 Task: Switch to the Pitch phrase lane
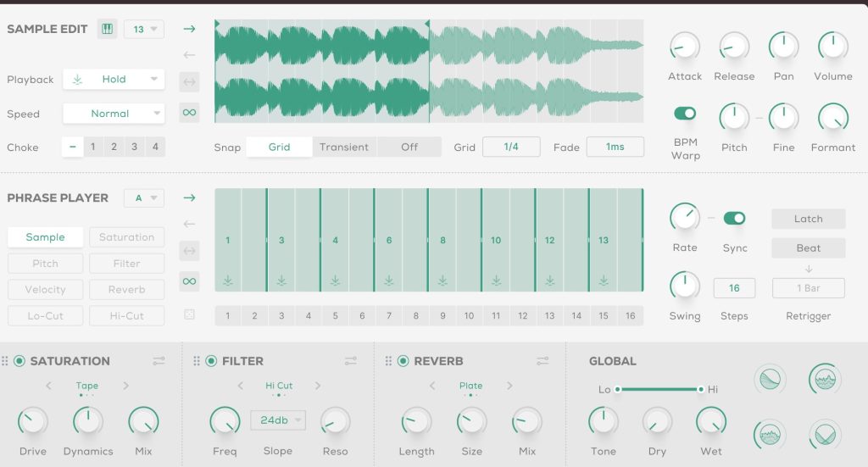pos(46,264)
